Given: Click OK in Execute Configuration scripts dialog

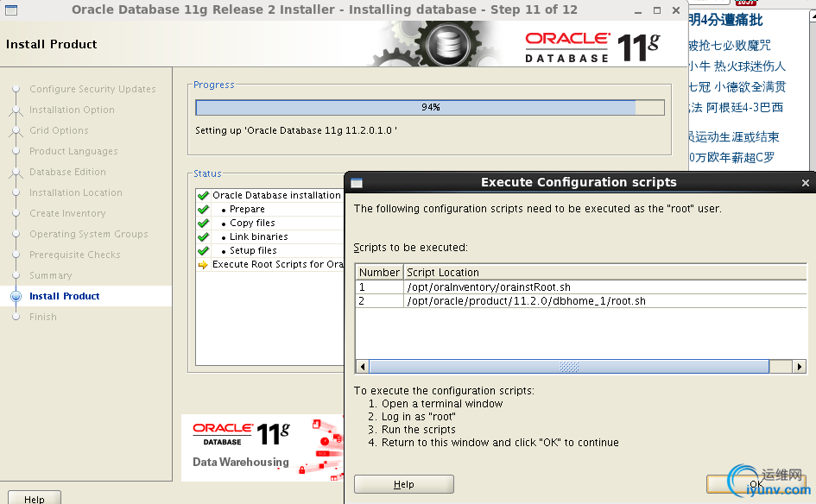Looking at the screenshot, I should pyautogui.click(x=756, y=484).
